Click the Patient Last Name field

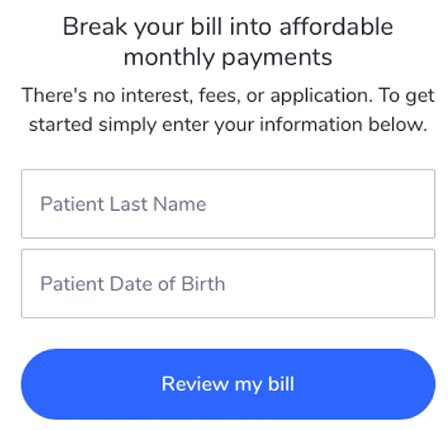(x=228, y=204)
